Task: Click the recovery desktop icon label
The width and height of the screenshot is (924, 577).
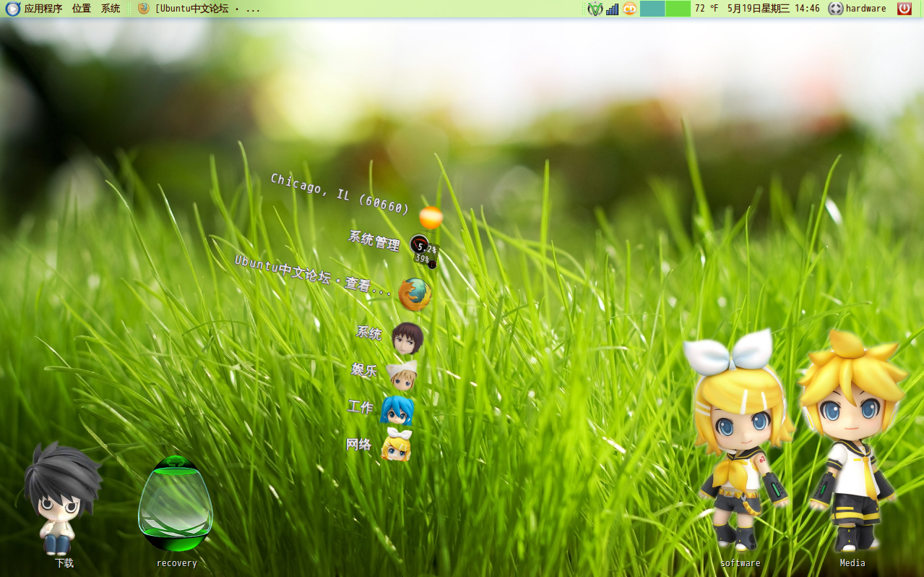Action: (177, 563)
